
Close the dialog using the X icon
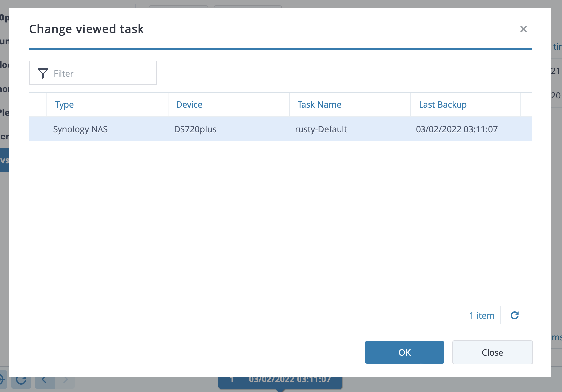coord(524,29)
